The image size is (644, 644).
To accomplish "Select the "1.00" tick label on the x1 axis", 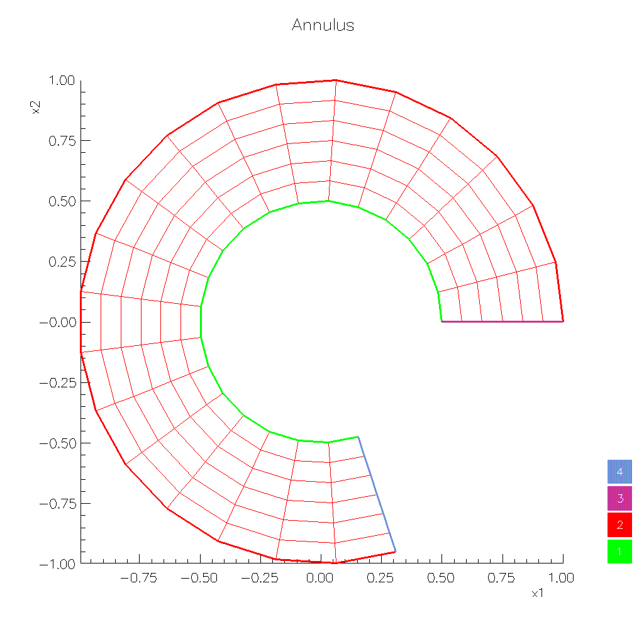I will pos(561,579).
